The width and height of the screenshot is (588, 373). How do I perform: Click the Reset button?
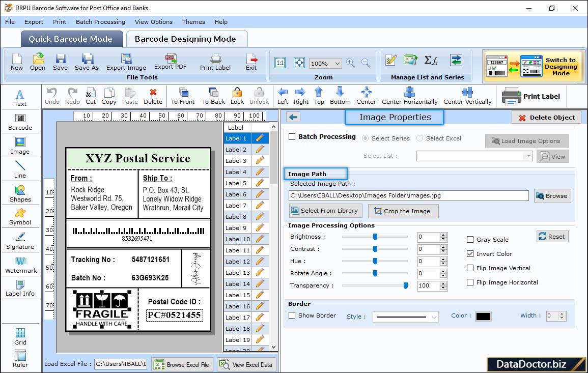click(x=552, y=237)
